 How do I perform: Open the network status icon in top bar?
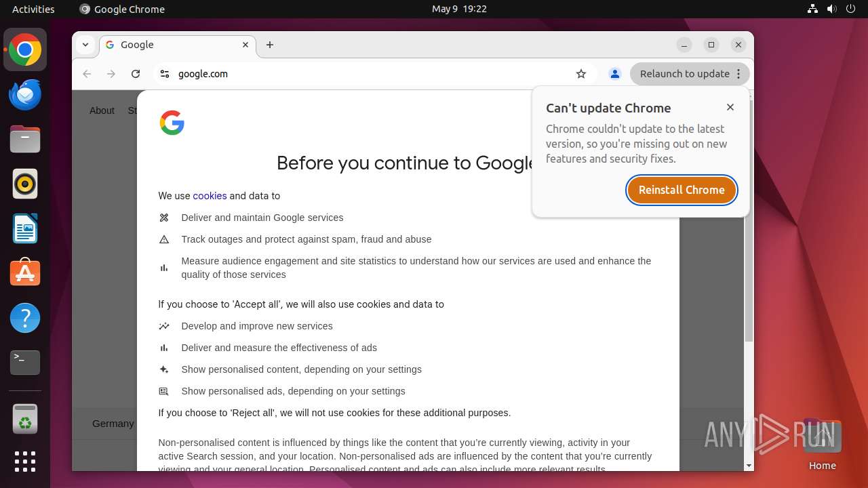pos(812,9)
